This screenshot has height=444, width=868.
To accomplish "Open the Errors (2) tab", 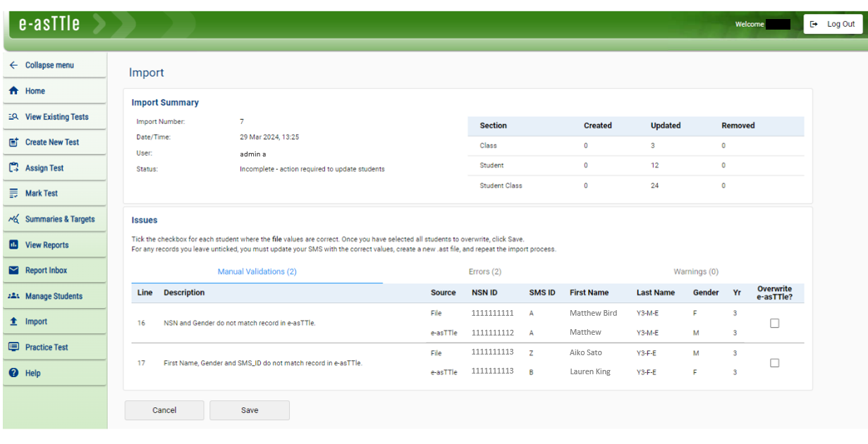I will coord(485,271).
